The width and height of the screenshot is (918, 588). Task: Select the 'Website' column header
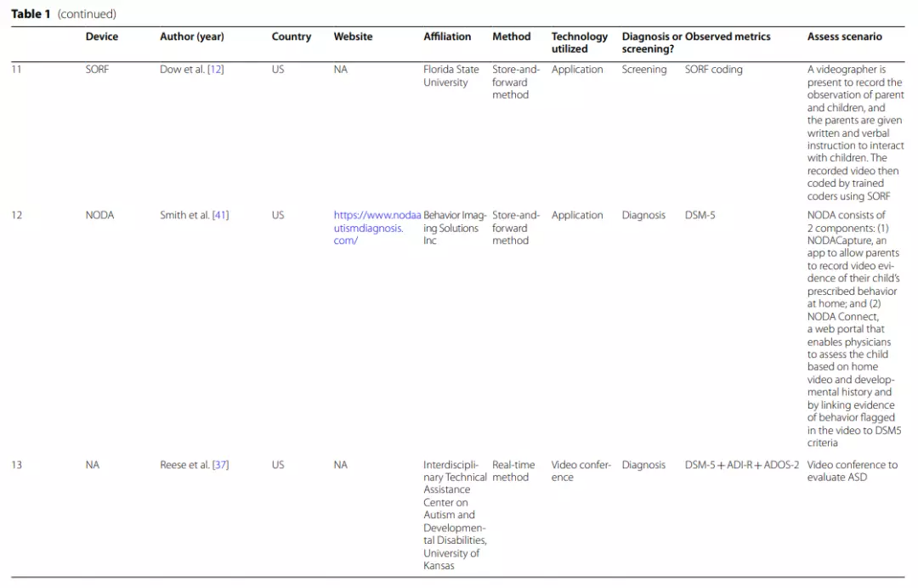(x=353, y=37)
